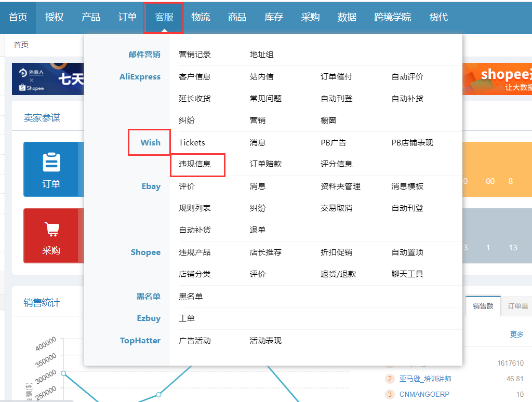Open the 商品 navigation menu
The height and width of the screenshot is (402, 532).
237,17
